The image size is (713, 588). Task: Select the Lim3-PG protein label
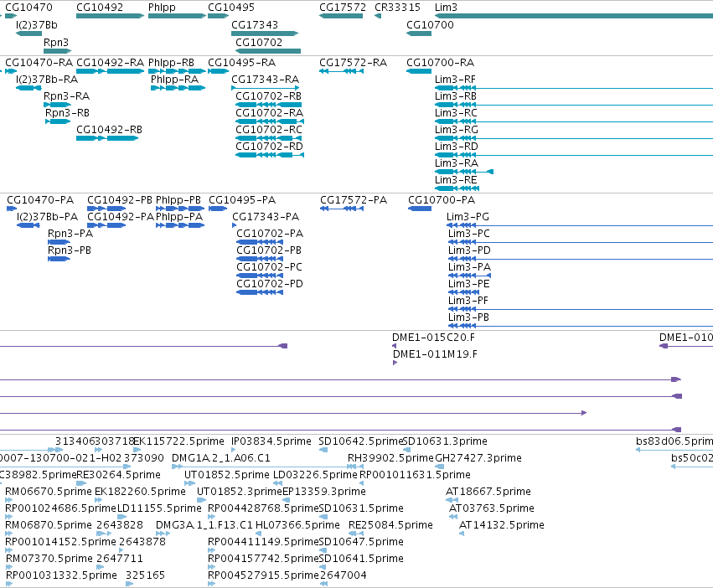pyautogui.click(x=468, y=217)
